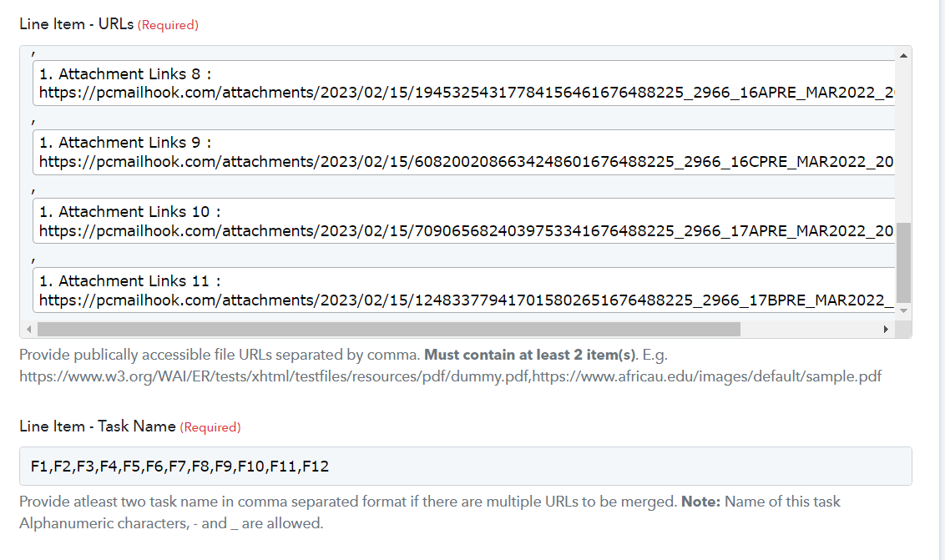
Task: Click the Attachment Links 10 pcmailhook URL text
Action: click(x=466, y=231)
